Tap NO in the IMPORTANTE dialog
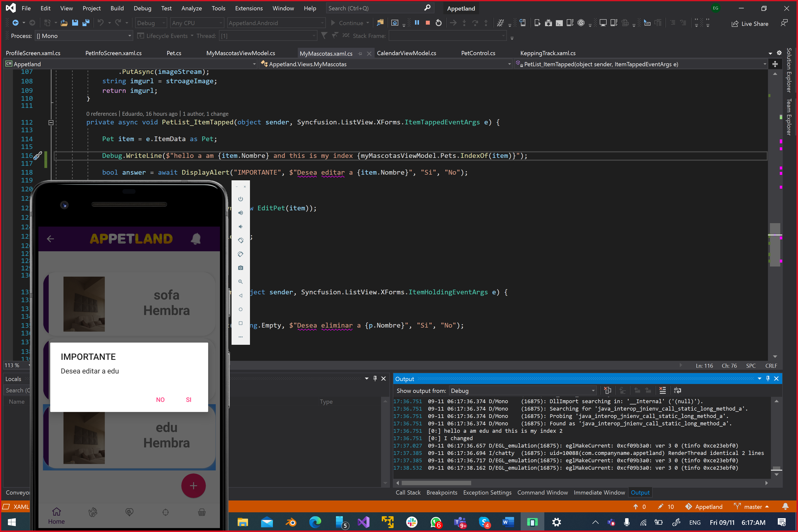798x532 pixels. coord(160,400)
